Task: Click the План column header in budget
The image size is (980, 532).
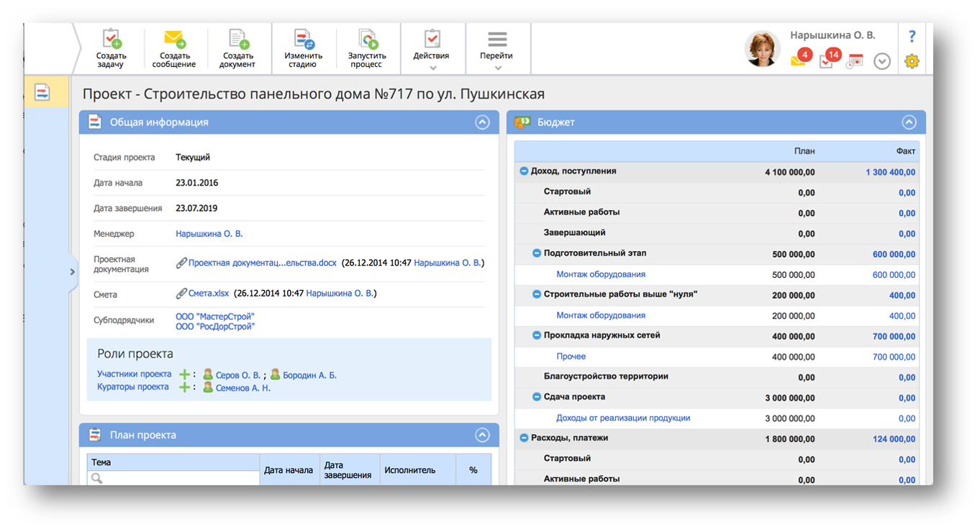Action: (x=804, y=151)
